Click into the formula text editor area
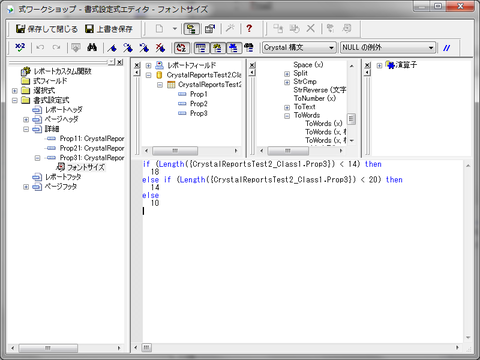This screenshot has width=480, height=360. tap(302, 251)
